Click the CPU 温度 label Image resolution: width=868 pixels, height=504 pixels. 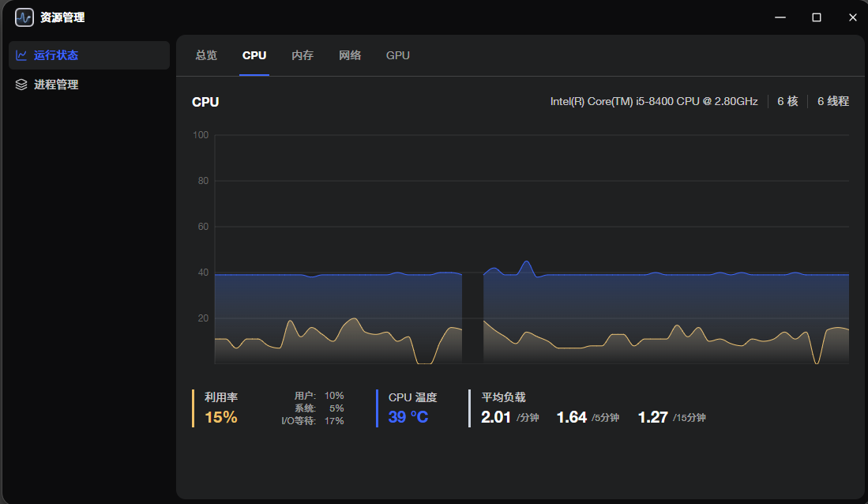(x=412, y=397)
